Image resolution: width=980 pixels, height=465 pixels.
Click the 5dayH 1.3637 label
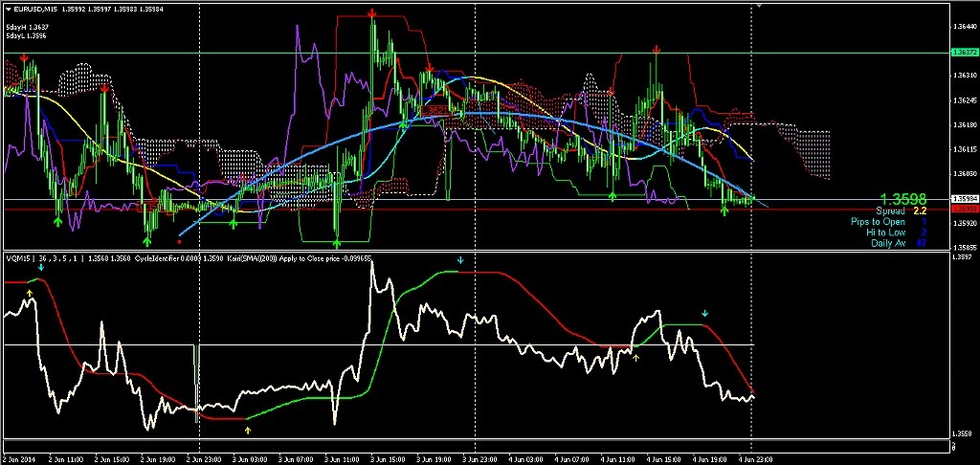point(28,28)
